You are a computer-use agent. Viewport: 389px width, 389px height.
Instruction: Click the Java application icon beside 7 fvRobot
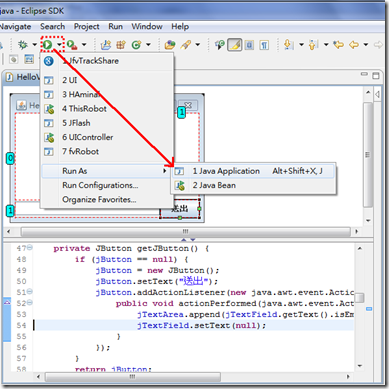49,152
